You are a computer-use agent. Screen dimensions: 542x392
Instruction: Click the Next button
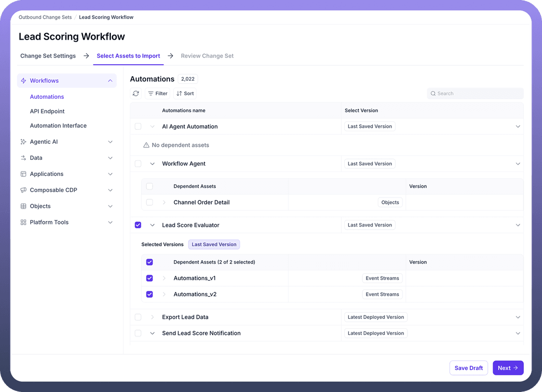[x=508, y=368]
